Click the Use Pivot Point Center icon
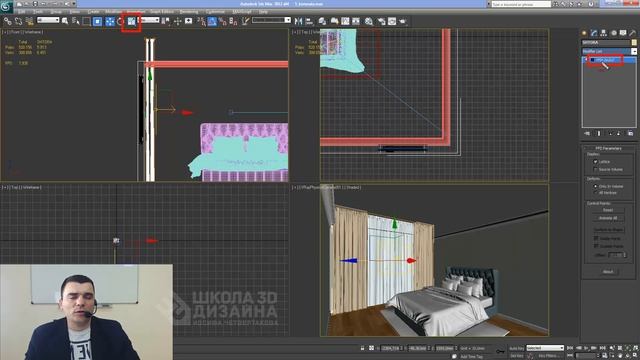Image resolution: width=640 pixels, height=360 pixels. (166, 21)
